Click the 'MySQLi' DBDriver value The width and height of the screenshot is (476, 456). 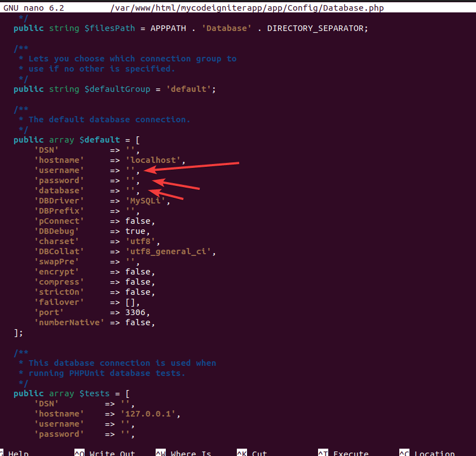[x=147, y=201]
